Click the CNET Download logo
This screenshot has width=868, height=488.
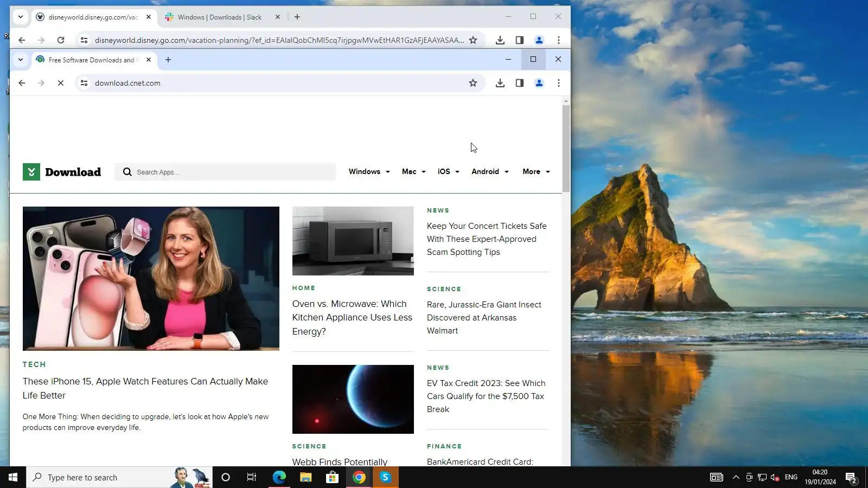coord(62,172)
